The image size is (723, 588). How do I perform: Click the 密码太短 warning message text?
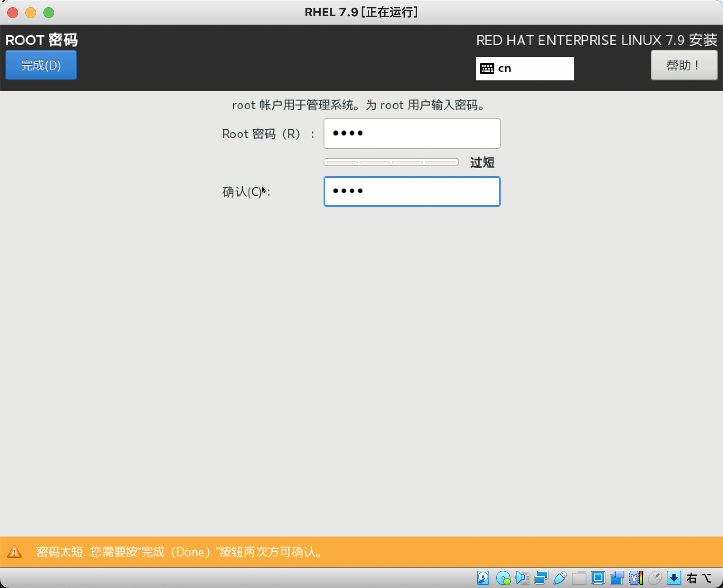(x=179, y=552)
